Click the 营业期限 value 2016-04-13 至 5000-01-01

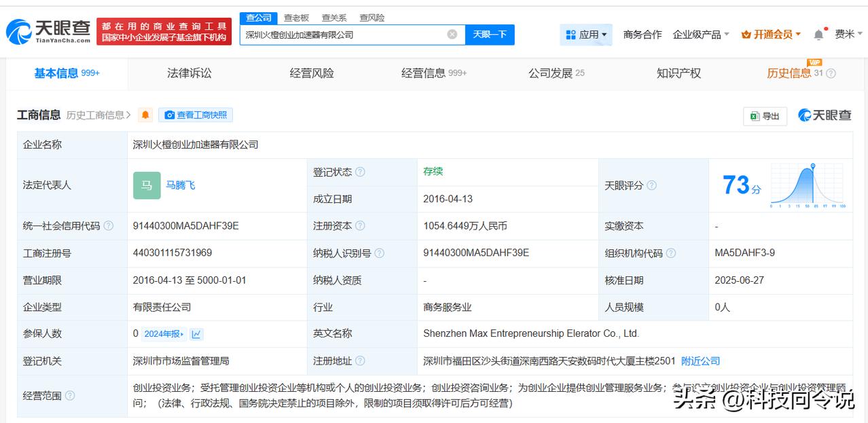[x=189, y=280]
